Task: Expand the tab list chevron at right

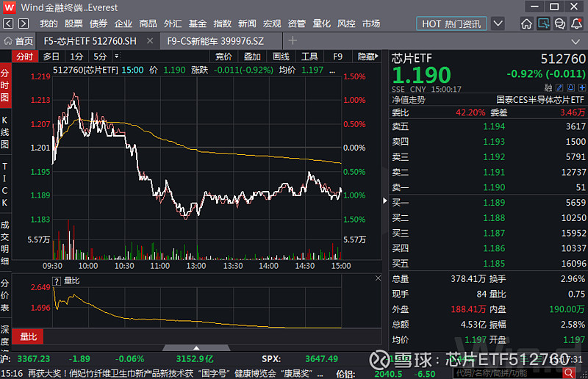Action: click(x=576, y=41)
